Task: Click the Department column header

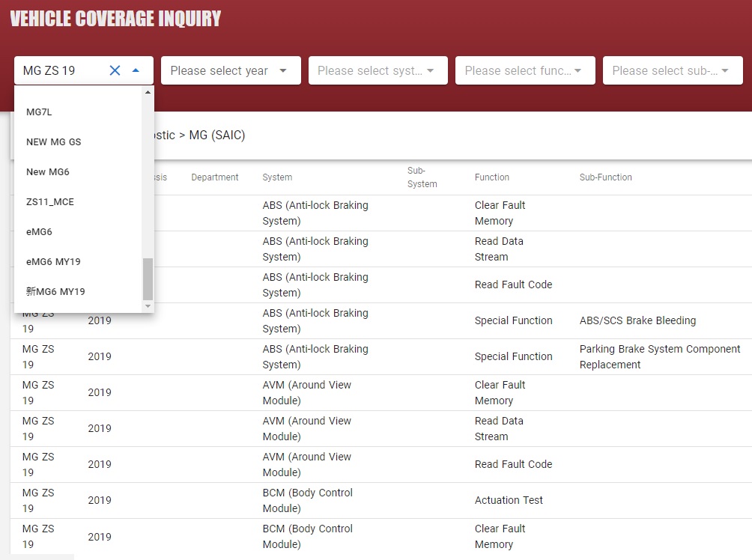Action: [x=214, y=177]
